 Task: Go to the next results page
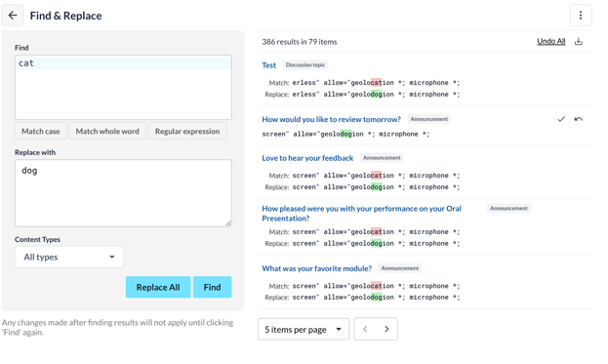(386, 329)
